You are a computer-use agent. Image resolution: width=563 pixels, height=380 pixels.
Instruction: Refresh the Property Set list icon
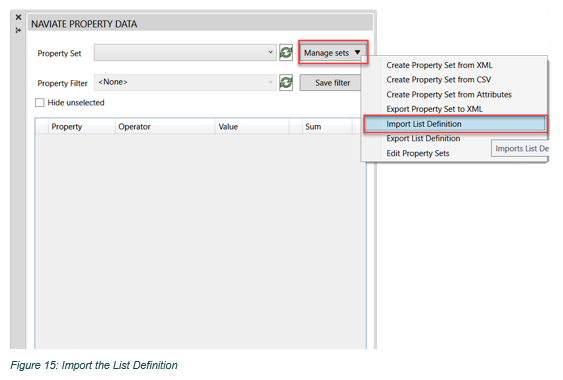click(286, 53)
